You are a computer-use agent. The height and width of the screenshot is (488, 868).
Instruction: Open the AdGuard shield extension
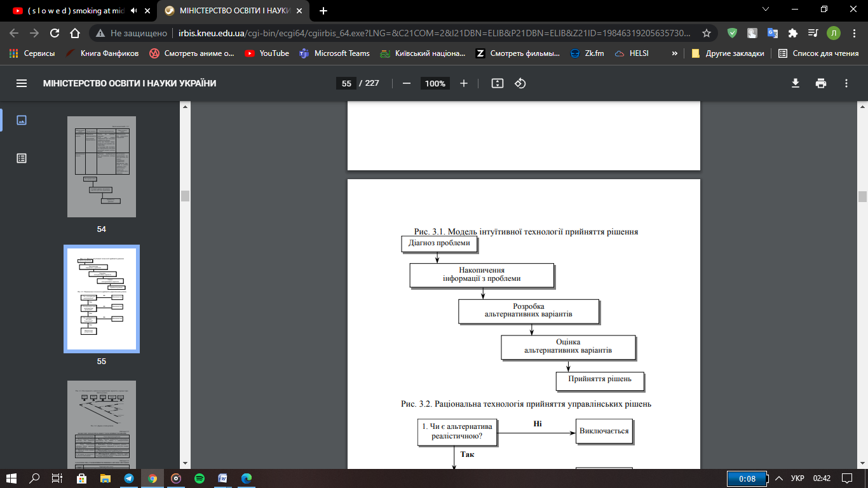tap(732, 33)
